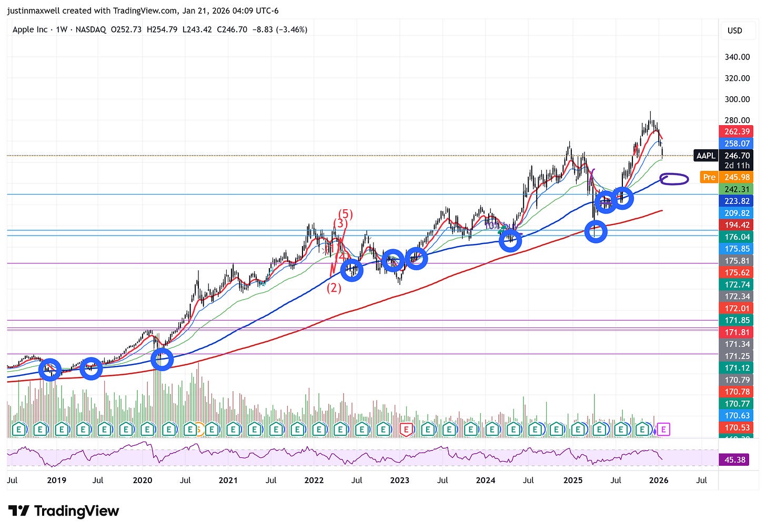
Task: Click the purple upcoming earnings marker
Action: pos(663,429)
